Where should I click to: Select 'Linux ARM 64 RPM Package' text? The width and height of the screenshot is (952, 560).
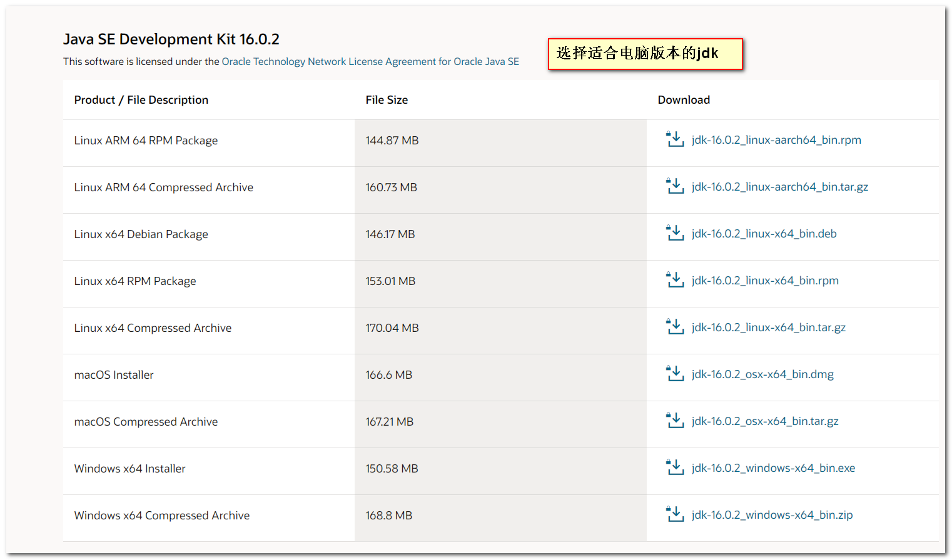146,141
